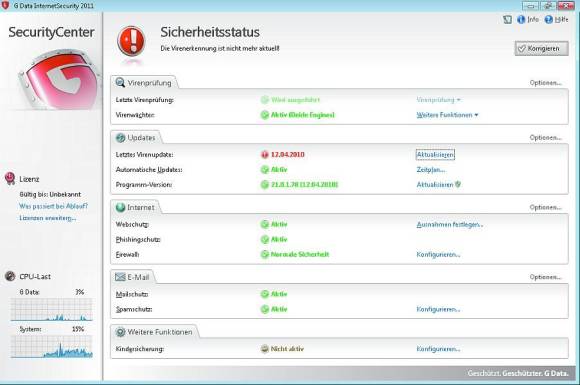580x385 pixels.
Task: Open Optionen for Internet section
Action: tap(545, 207)
